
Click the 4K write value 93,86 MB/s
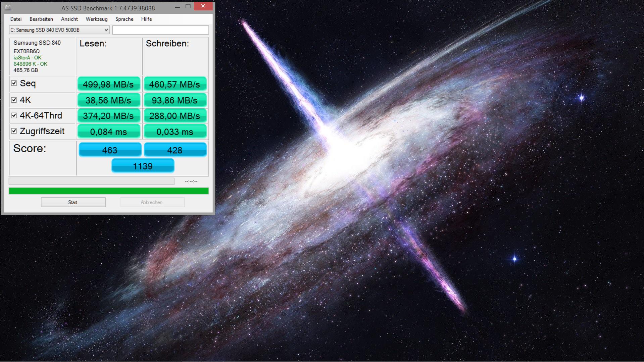click(175, 100)
